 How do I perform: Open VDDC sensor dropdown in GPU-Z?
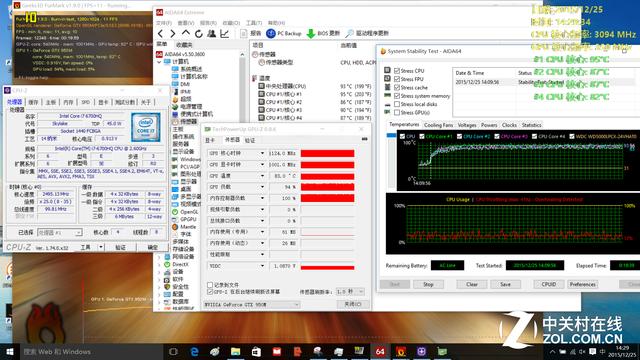point(262,266)
